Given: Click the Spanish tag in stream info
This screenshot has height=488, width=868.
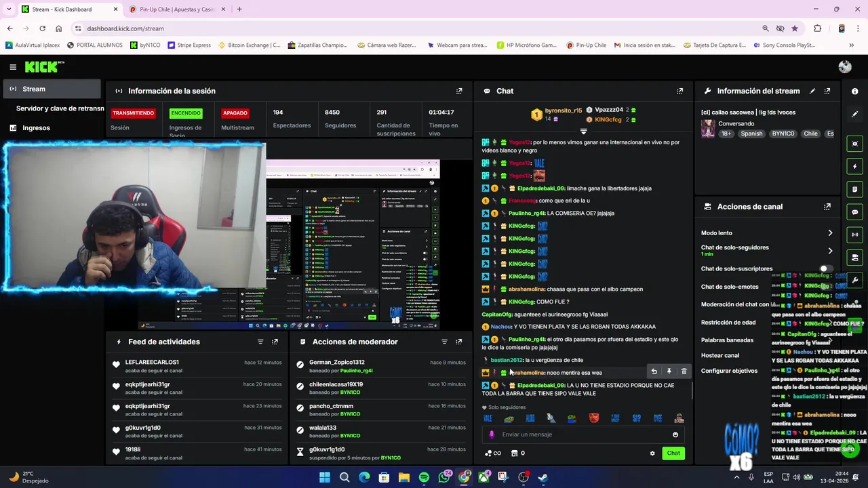Looking at the screenshot, I should point(751,134).
